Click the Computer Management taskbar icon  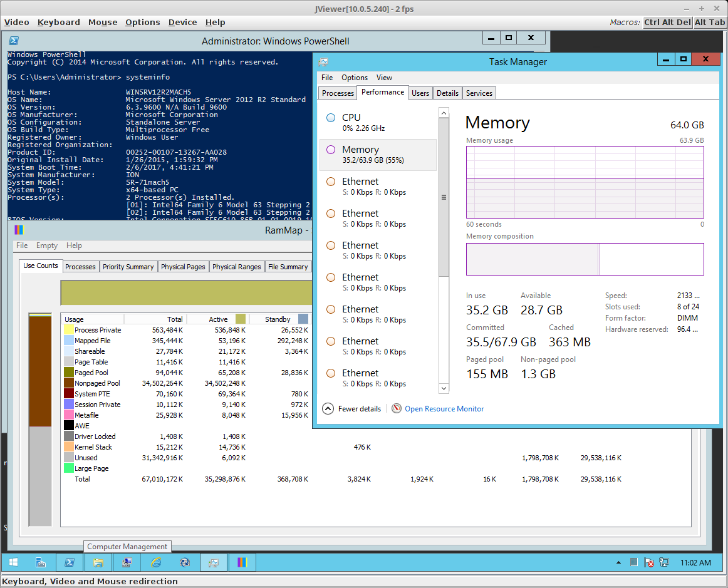click(127, 562)
